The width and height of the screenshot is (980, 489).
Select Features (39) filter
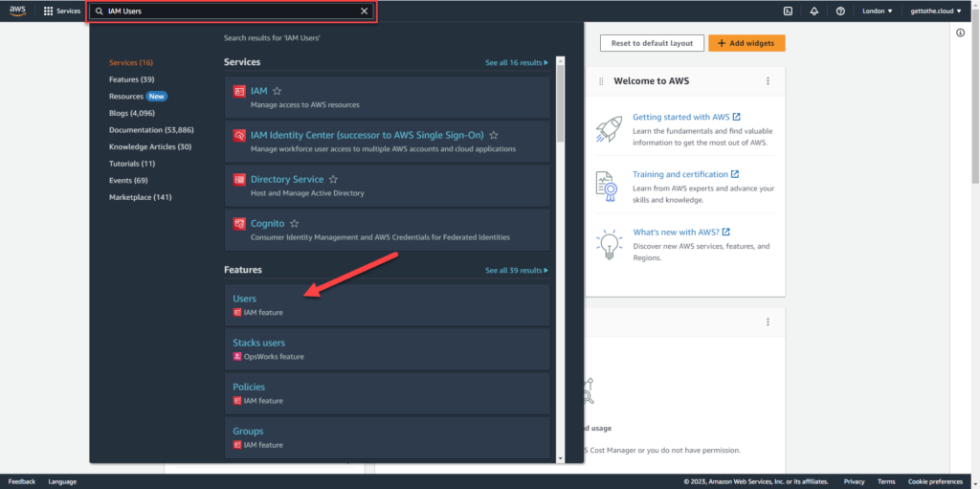pyautogui.click(x=131, y=79)
